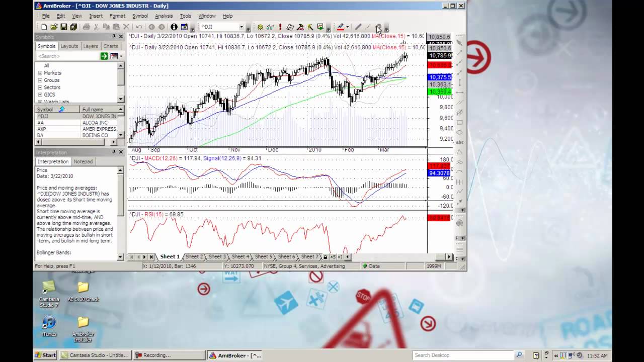Open the Symbol menu
Screen dimensions: 644x362
pos(140,16)
